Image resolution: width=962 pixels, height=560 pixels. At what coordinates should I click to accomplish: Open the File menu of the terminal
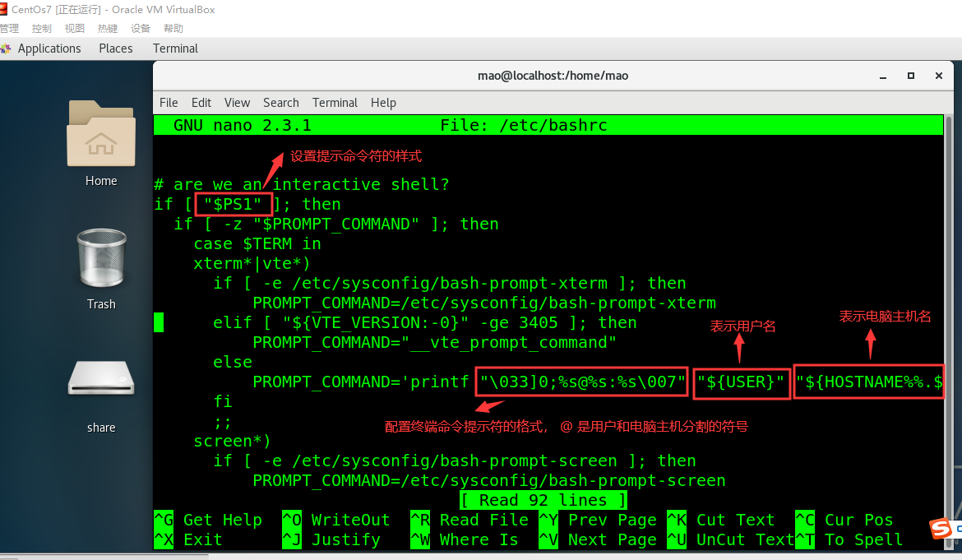168,102
